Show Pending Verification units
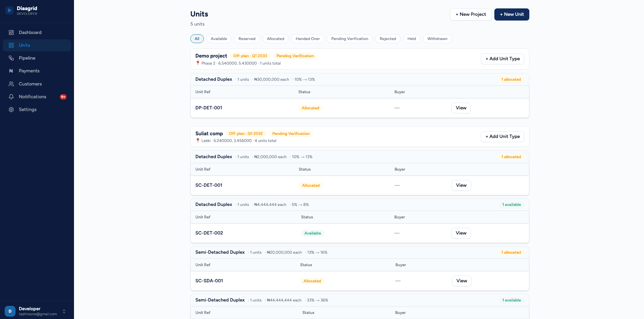Viewport: 644px width, 319px height. click(x=350, y=39)
